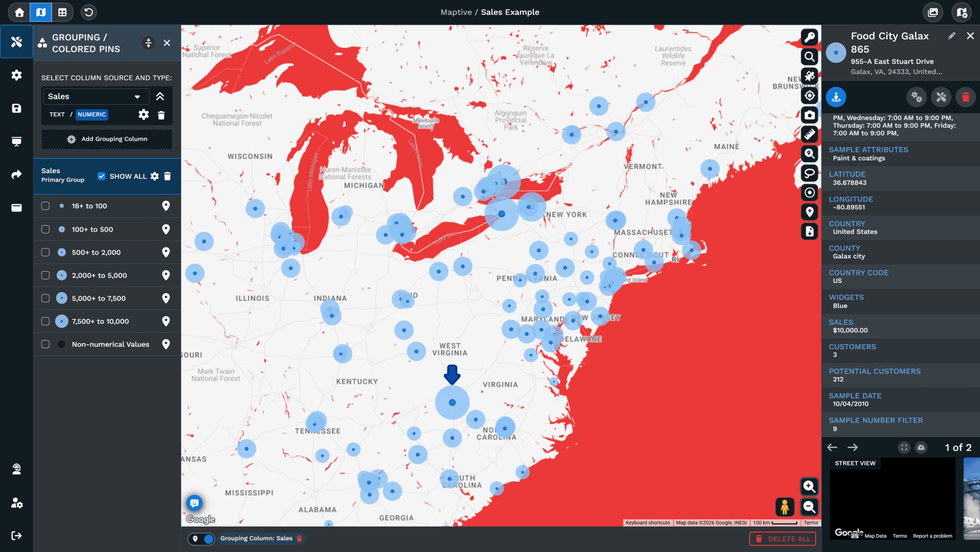Open the map legend key icon
Viewport: 980px width, 552px height.
click(809, 37)
